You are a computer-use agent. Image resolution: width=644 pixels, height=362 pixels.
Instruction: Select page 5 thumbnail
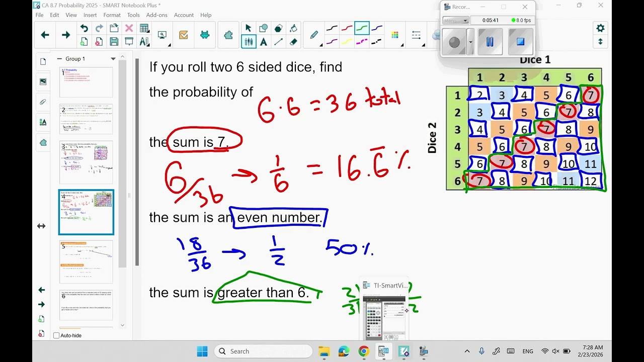pyautogui.click(x=86, y=261)
